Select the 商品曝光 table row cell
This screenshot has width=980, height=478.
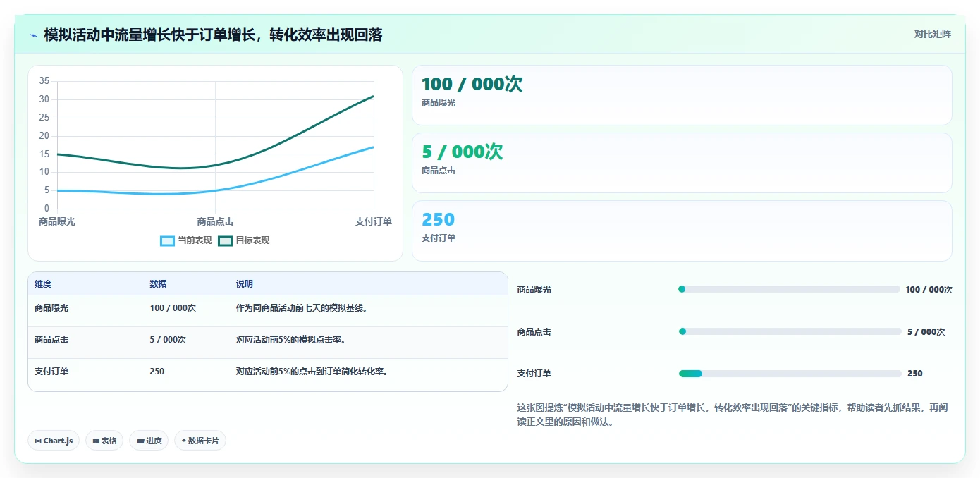click(51, 308)
